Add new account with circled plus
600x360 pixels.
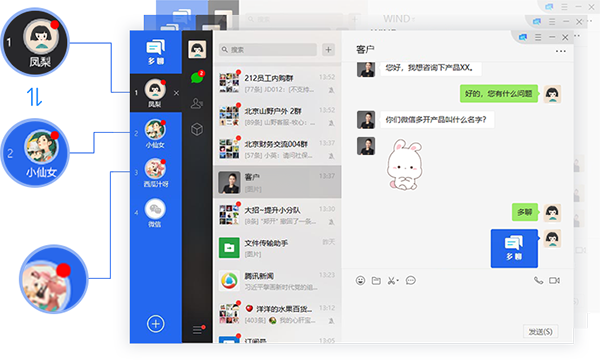click(x=156, y=324)
